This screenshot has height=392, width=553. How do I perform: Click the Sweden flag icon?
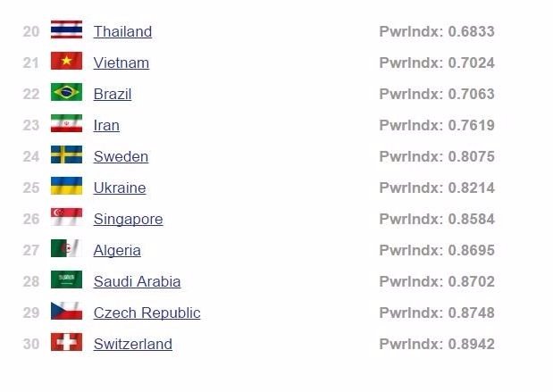pos(66,155)
